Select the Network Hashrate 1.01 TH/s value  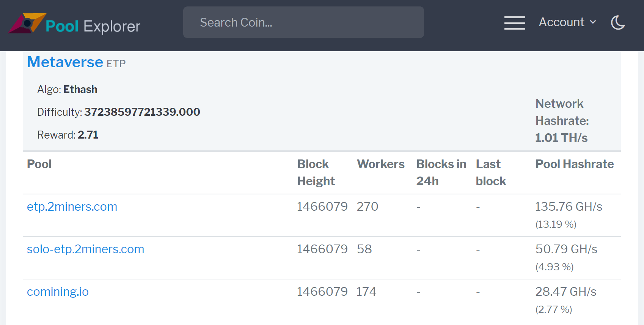(x=561, y=138)
